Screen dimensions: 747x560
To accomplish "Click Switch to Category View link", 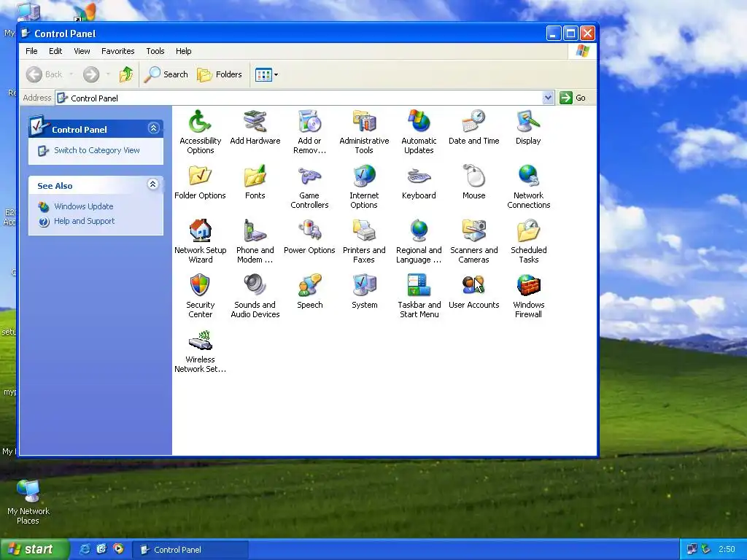I will coord(97,150).
